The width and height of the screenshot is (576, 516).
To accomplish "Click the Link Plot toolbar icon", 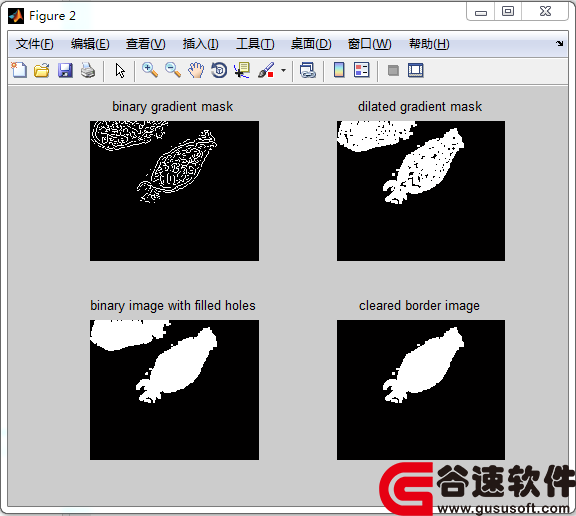I will click(307, 70).
